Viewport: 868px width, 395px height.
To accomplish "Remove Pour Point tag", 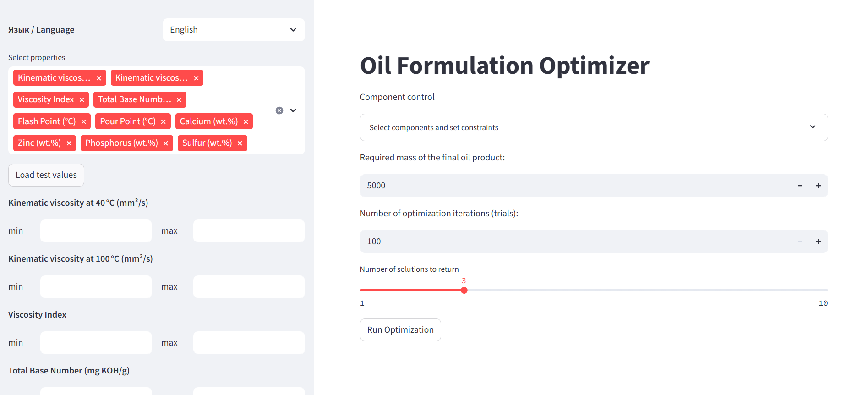I will pyautogui.click(x=163, y=122).
